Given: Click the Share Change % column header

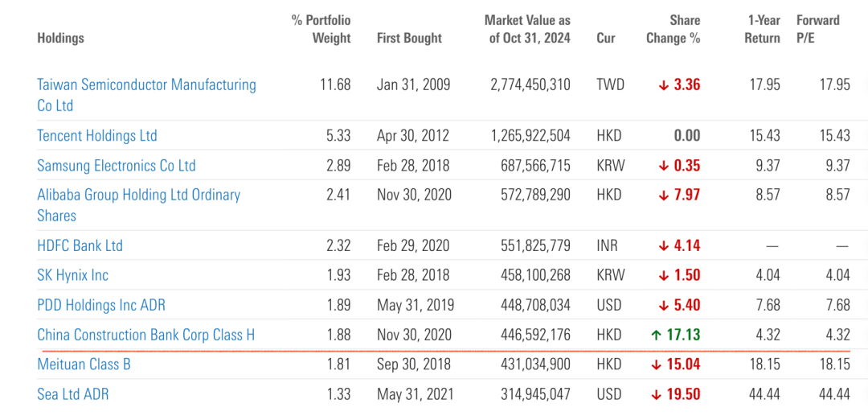Looking at the screenshot, I should point(674,29).
